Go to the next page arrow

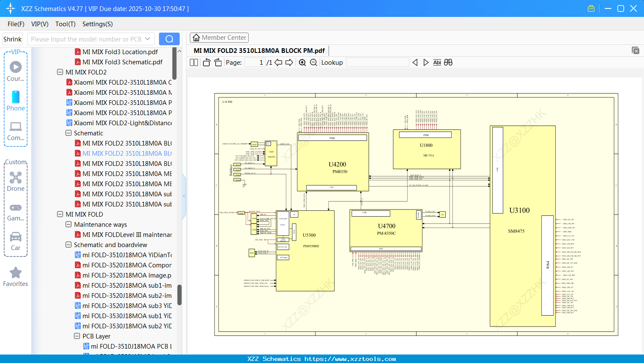coord(289,63)
